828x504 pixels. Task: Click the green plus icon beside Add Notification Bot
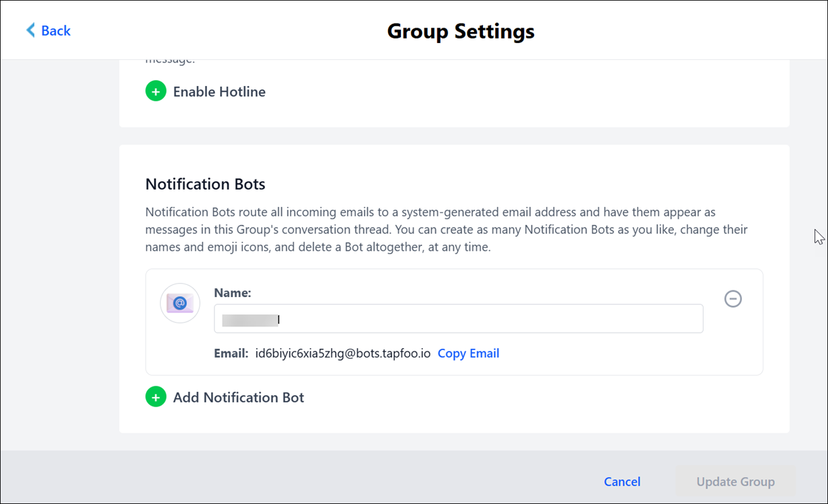156,397
